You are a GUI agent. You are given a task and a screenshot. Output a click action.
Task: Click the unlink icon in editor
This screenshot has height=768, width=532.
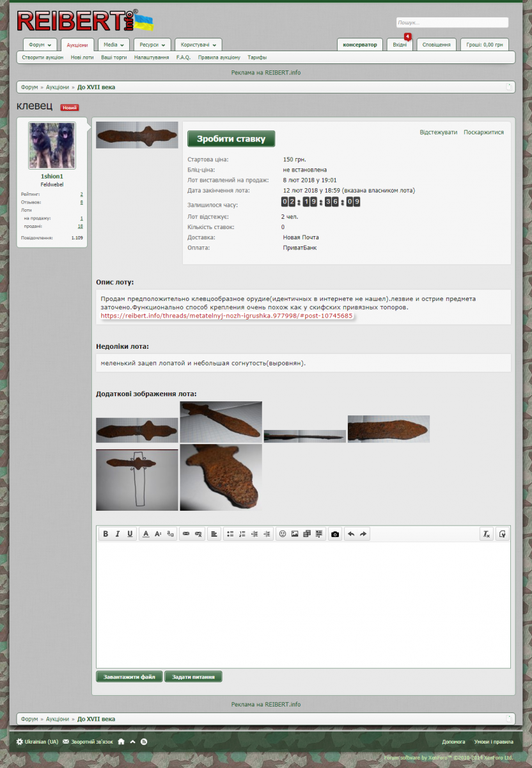tap(198, 534)
